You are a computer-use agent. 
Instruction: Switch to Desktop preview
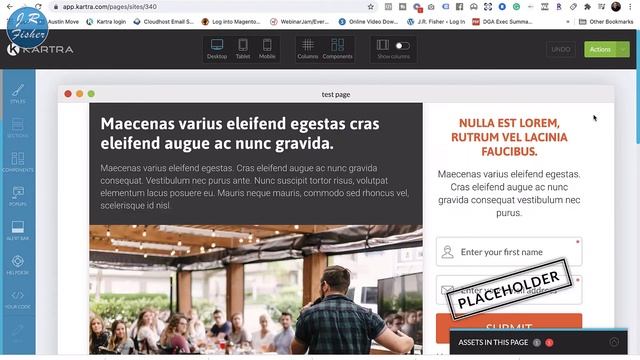click(x=217, y=49)
